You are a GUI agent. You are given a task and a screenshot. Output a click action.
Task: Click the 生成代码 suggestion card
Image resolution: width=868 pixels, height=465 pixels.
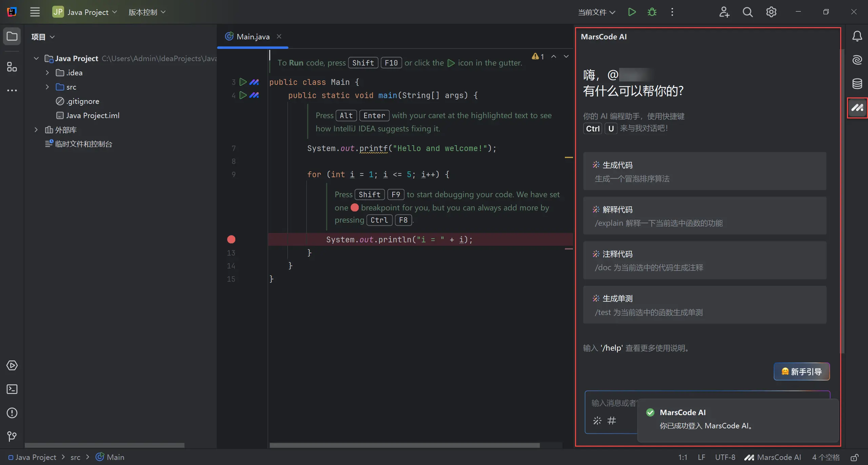point(704,171)
